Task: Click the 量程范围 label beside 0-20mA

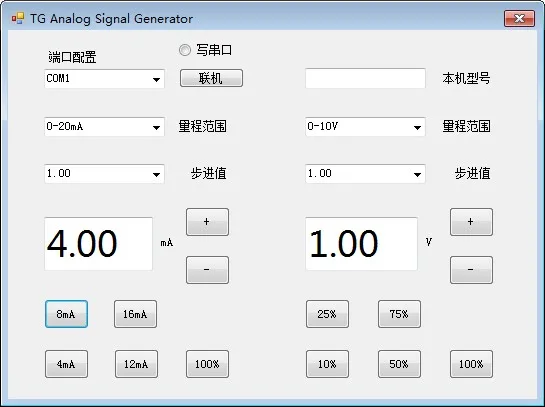Action: tap(202, 127)
